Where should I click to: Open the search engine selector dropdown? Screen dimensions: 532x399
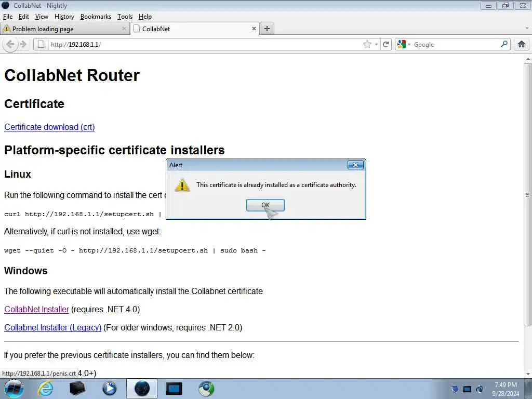[404, 45]
